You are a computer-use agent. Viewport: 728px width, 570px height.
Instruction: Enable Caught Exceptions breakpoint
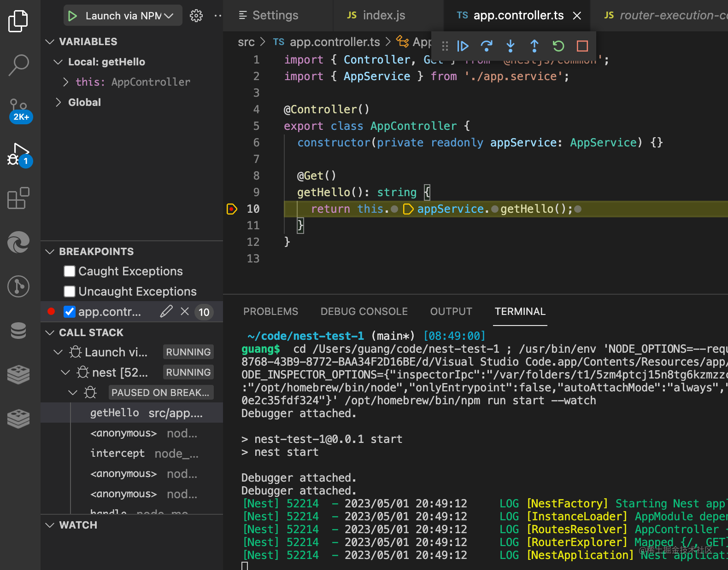(x=70, y=271)
